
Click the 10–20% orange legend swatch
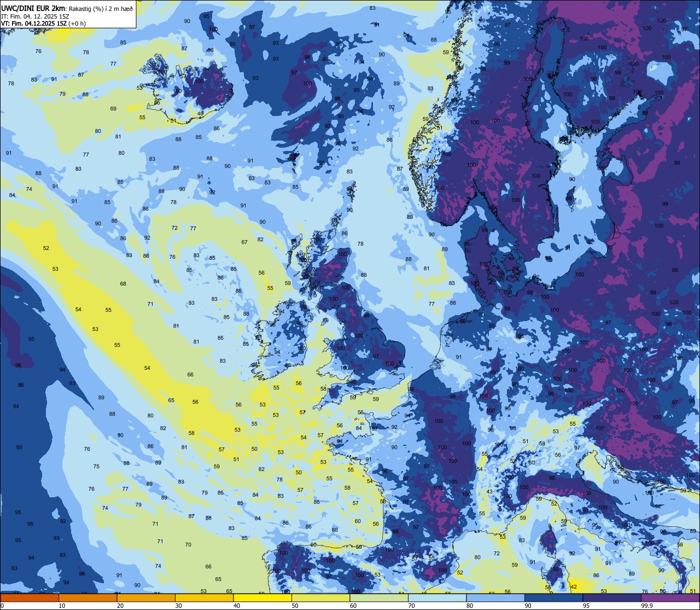point(87,597)
